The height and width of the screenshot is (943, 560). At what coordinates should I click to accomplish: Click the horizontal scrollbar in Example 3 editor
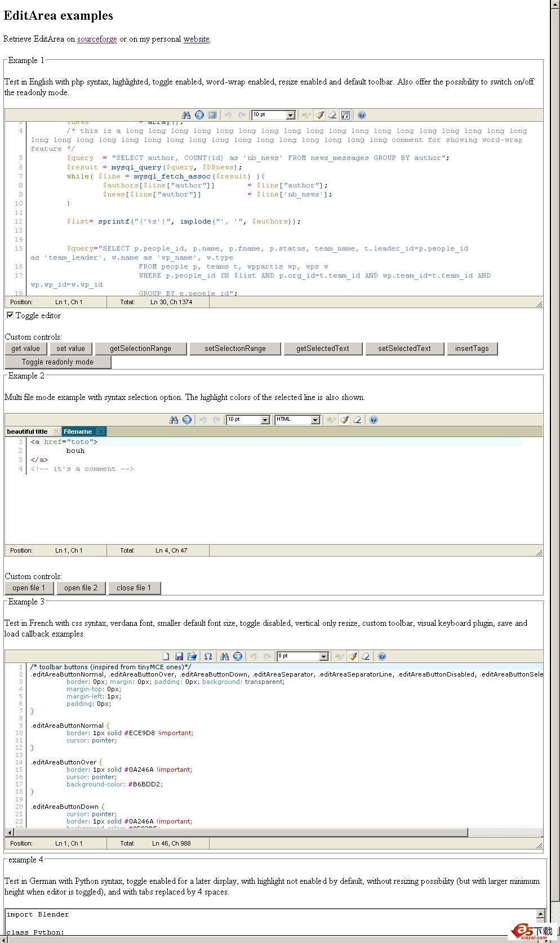237,833
